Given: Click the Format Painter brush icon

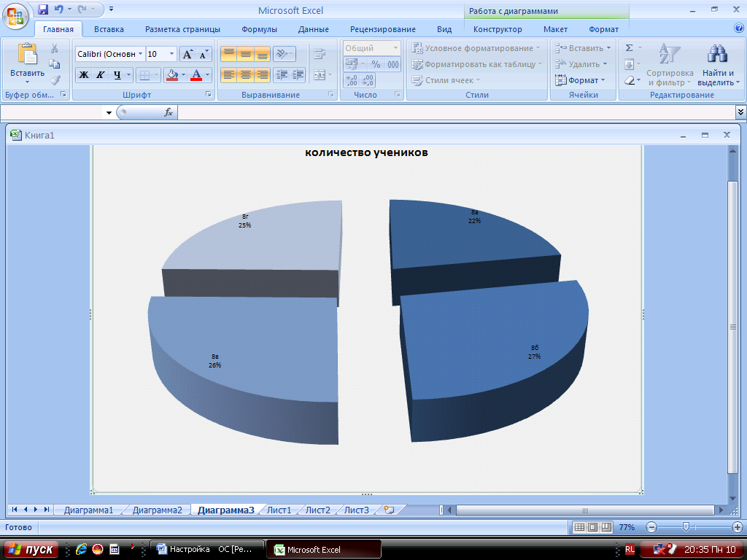Looking at the screenshot, I should pyautogui.click(x=55, y=79).
